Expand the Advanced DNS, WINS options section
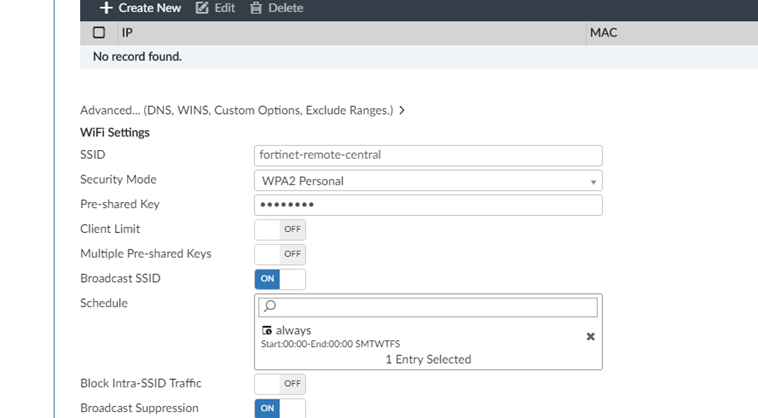The image size is (758, 418). pyautogui.click(x=236, y=110)
